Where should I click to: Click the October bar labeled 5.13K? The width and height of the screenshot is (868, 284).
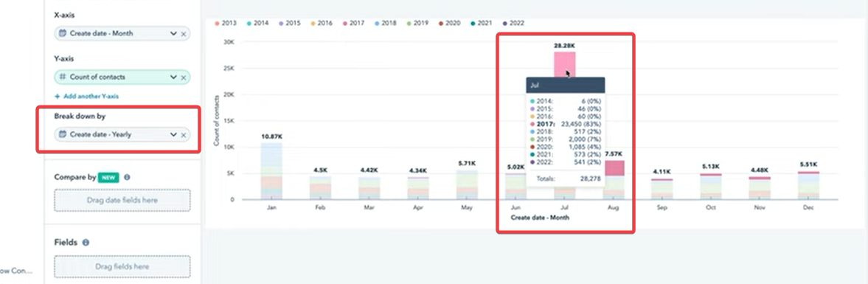tap(711, 186)
